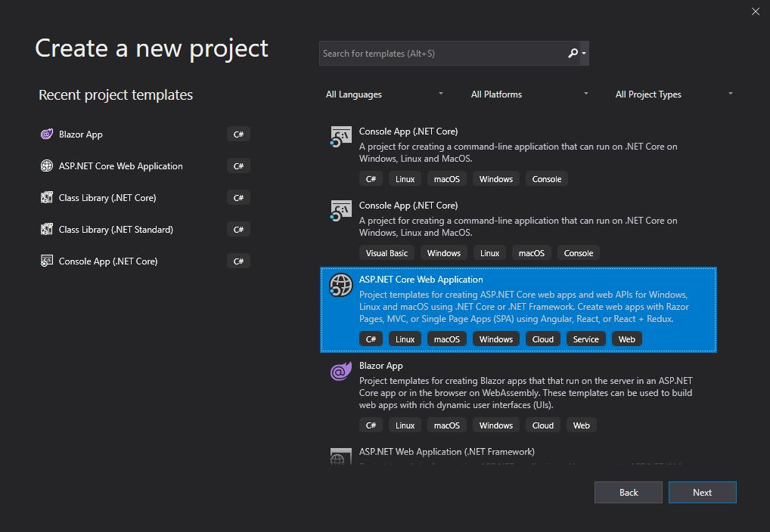The height and width of the screenshot is (532, 770).
Task: Click the Blazor App template description text
Action: tap(526, 393)
